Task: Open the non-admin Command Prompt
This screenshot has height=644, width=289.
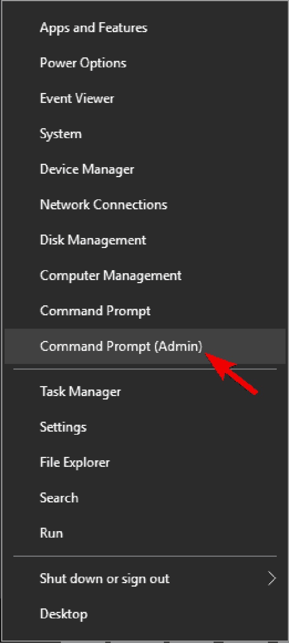Action: 95,311
